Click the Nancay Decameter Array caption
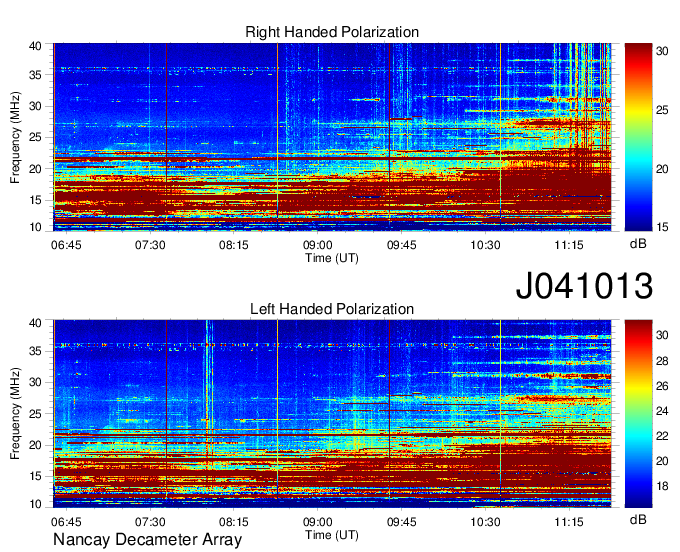This screenshot has height=552, width=680. [147, 540]
